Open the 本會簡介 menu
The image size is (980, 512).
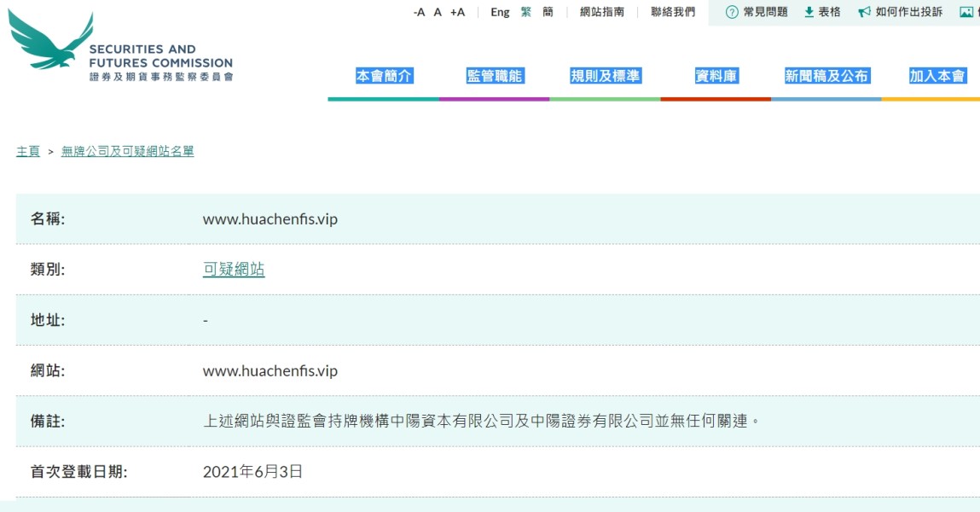pos(384,76)
